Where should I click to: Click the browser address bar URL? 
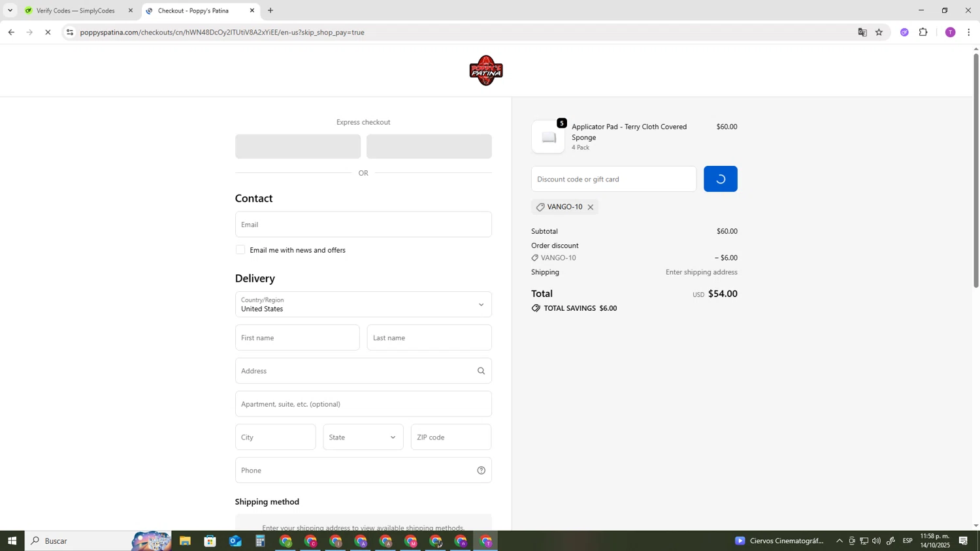(x=222, y=32)
